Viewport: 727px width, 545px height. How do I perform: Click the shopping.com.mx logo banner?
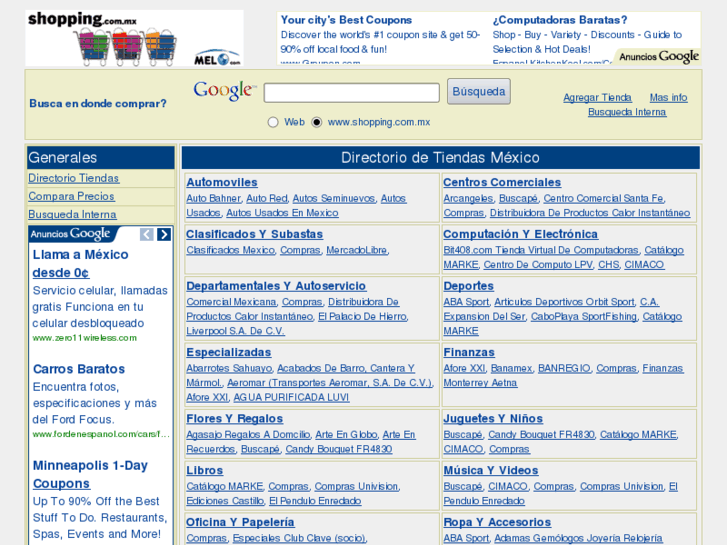[134, 38]
